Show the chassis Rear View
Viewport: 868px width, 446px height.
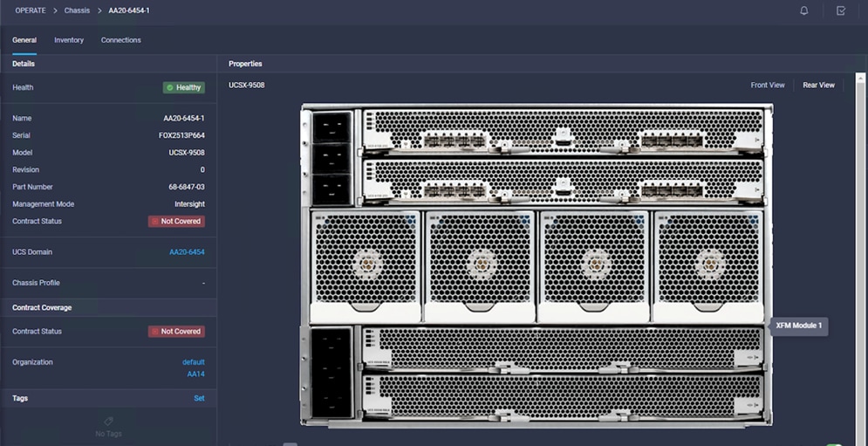[x=818, y=86]
